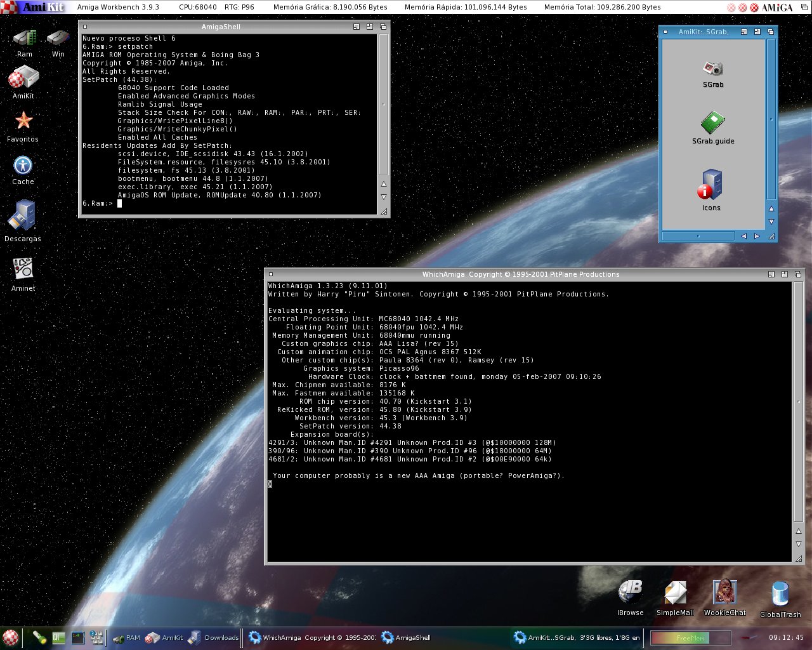The height and width of the screenshot is (650, 812).
Task: Open the Downloads shortcut in the taskbar
Action: (213, 638)
